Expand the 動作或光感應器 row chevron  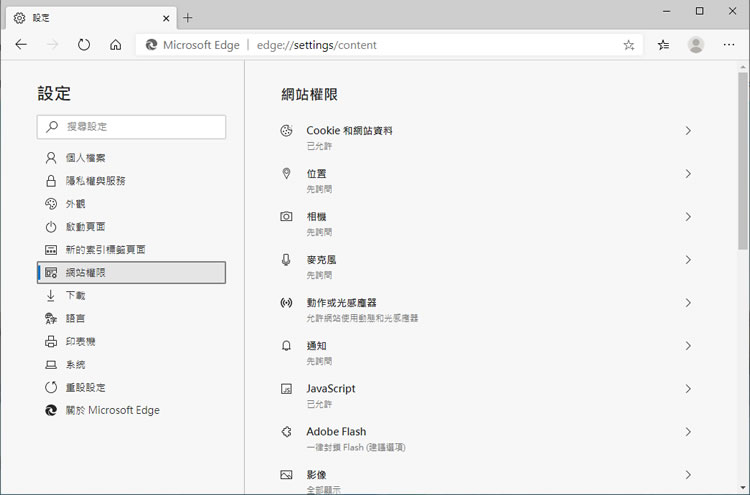point(688,303)
